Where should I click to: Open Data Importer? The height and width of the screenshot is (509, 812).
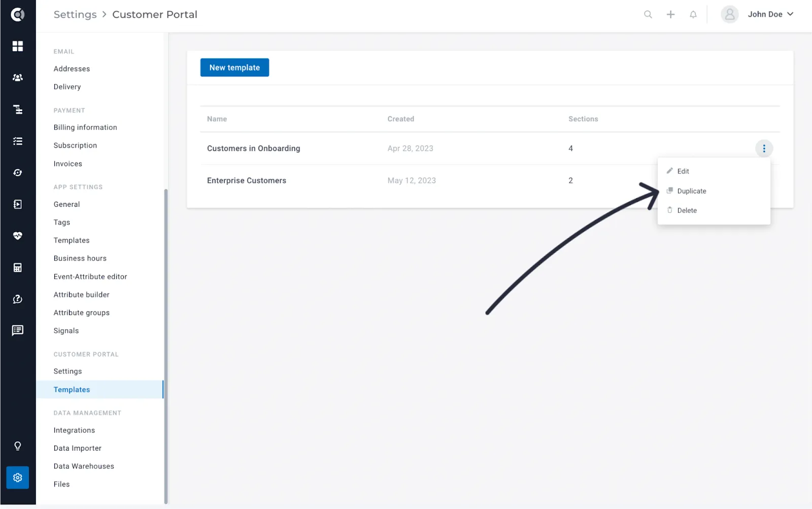pos(78,448)
